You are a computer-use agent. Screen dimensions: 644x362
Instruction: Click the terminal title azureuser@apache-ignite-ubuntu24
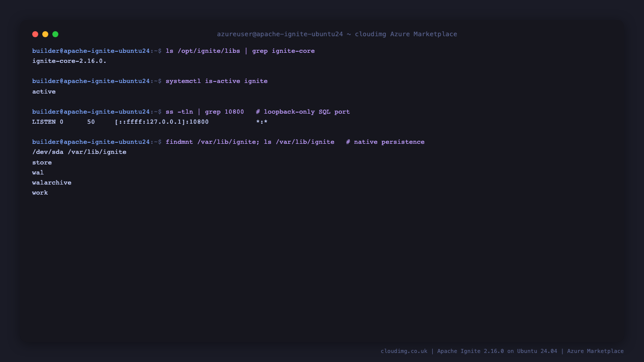click(x=280, y=34)
